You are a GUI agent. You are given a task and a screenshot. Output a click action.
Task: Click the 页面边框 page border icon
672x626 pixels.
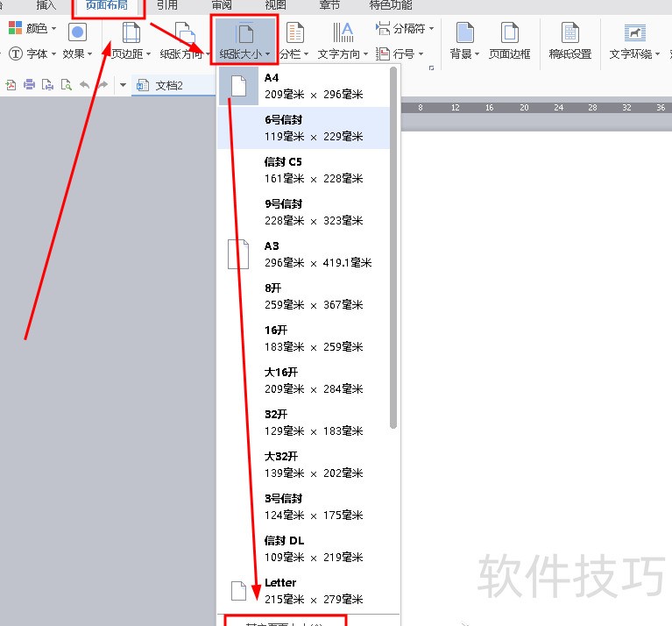(x=510, y=32)
